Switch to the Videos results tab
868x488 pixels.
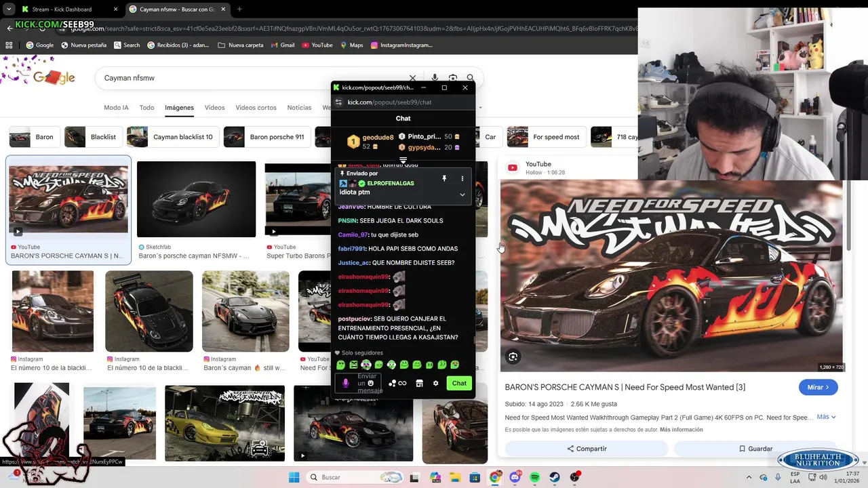click(x=214, y=108)
